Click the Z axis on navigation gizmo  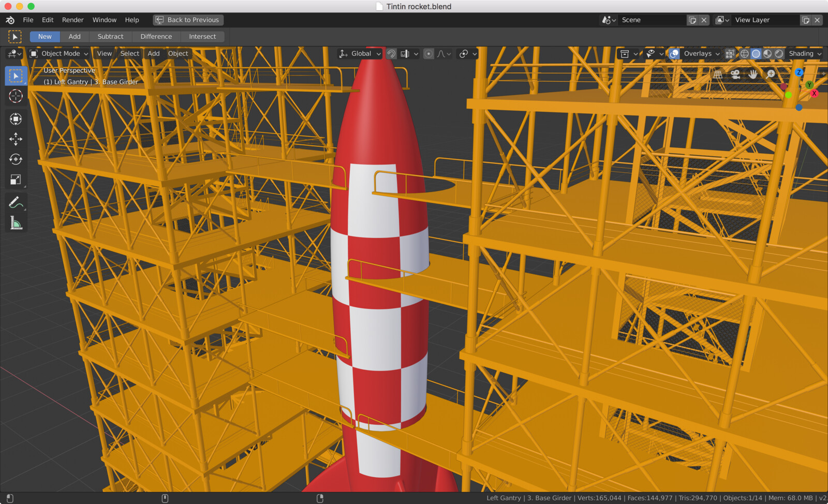click(x=799, y=72)
